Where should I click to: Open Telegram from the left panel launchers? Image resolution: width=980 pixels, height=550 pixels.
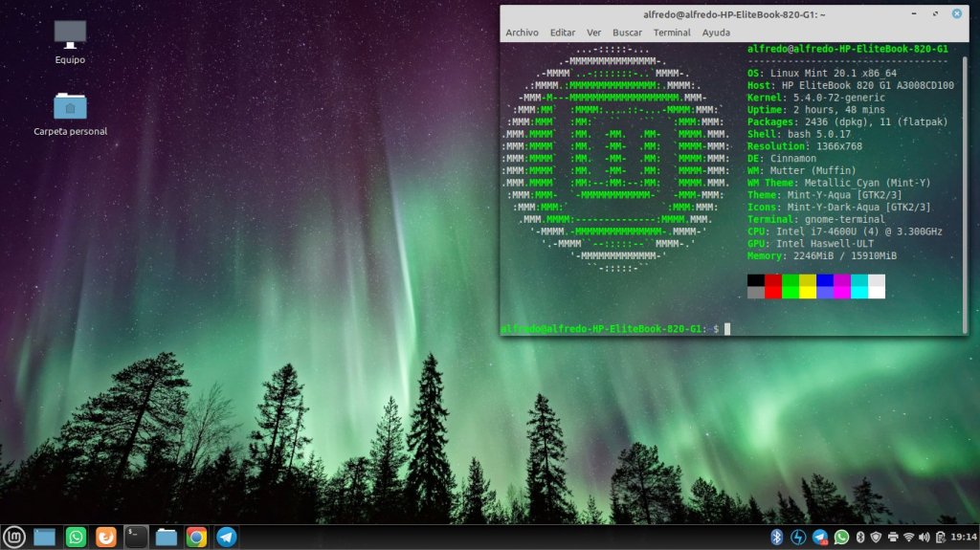[x=227, y=537]
